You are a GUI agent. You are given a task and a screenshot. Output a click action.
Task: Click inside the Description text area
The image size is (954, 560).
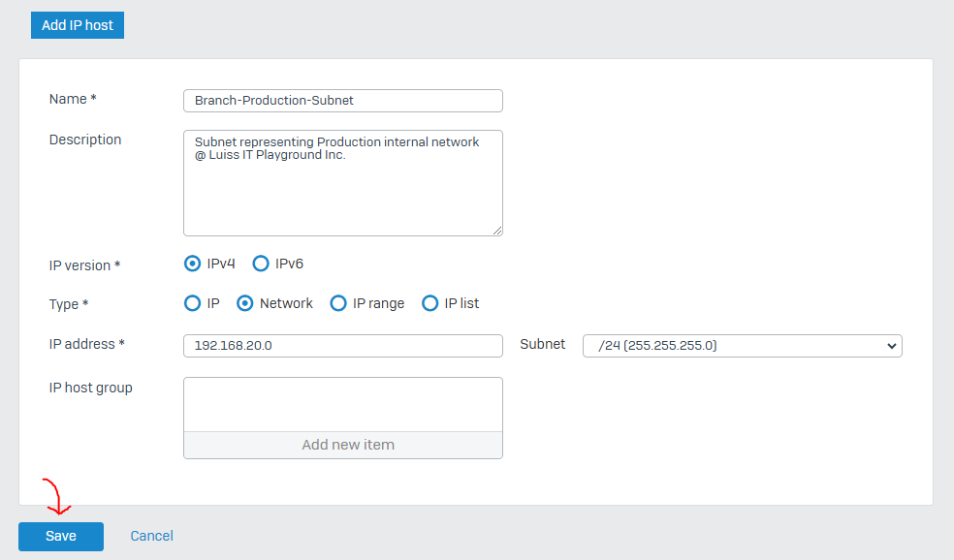click(342, 182)
